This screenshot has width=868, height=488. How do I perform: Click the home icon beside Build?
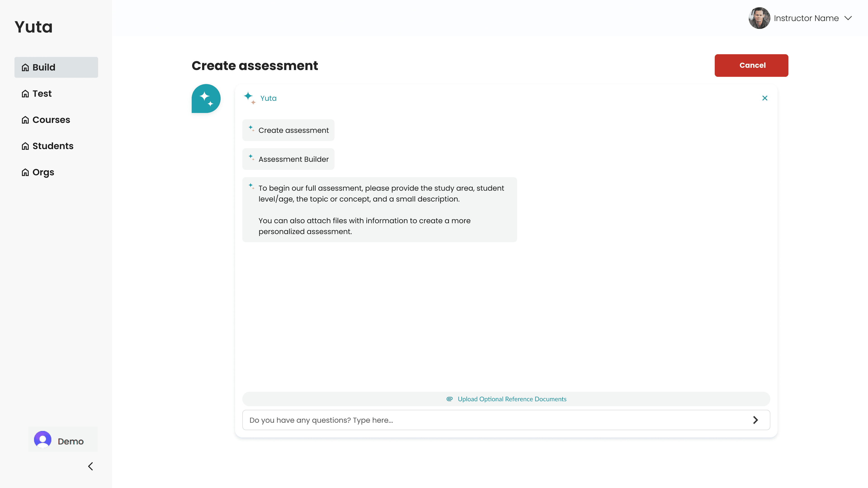(25, 67)
